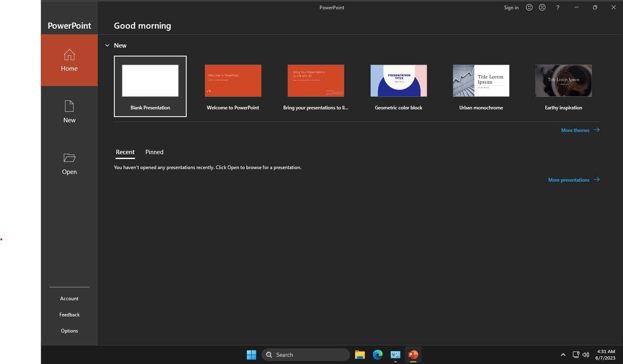623x364 pixels.
Task: Minimize the PowerPoint window
Action: (x=577, y=7)
